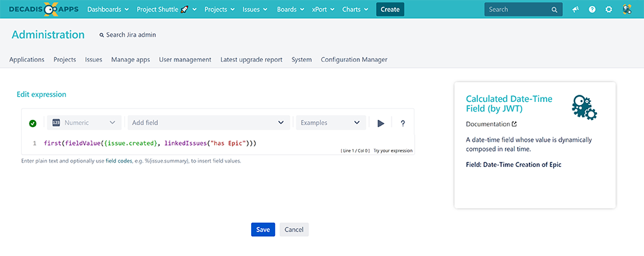Image resolution: width=644 pixels, height=256 pixels.
Task: Open the user profile avatar
Action: pyautogui.click(x=627, y=10)
